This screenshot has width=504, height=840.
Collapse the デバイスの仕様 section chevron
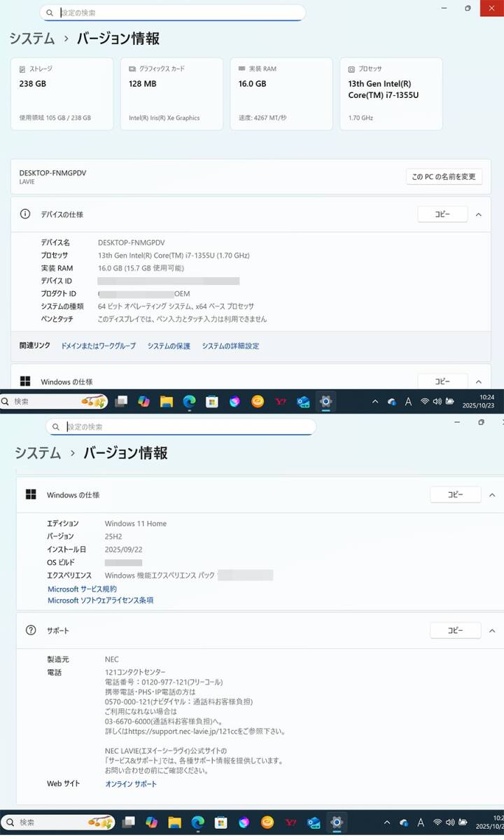pyautogui.click(x=479, y=215)
